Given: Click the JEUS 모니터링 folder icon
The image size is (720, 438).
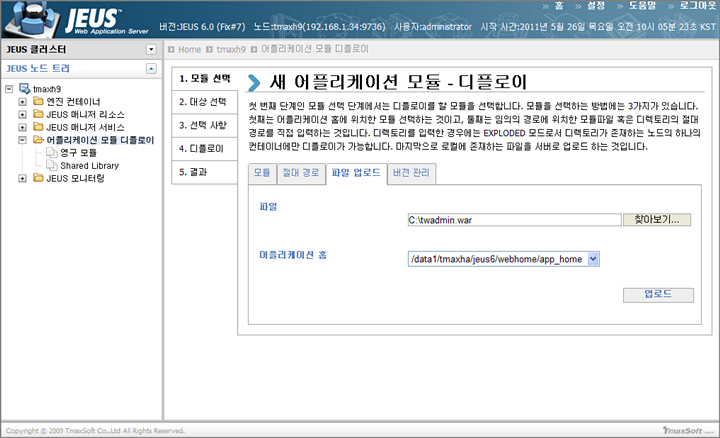Looking at the screenshot, I should point(38,178).
